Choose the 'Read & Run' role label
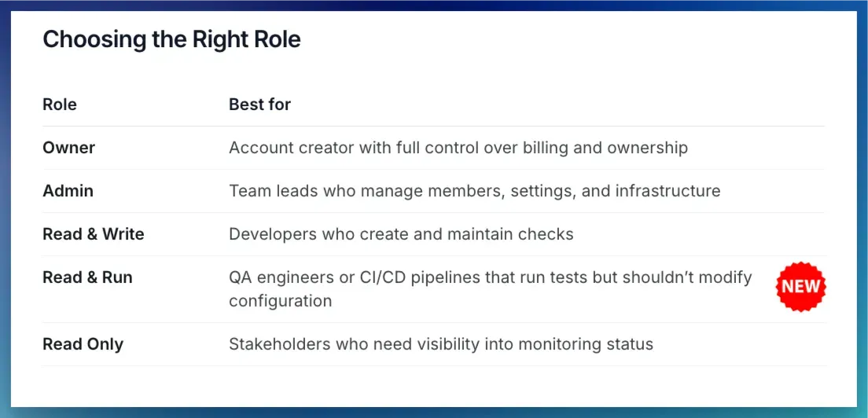 click(x=87, y=277)
